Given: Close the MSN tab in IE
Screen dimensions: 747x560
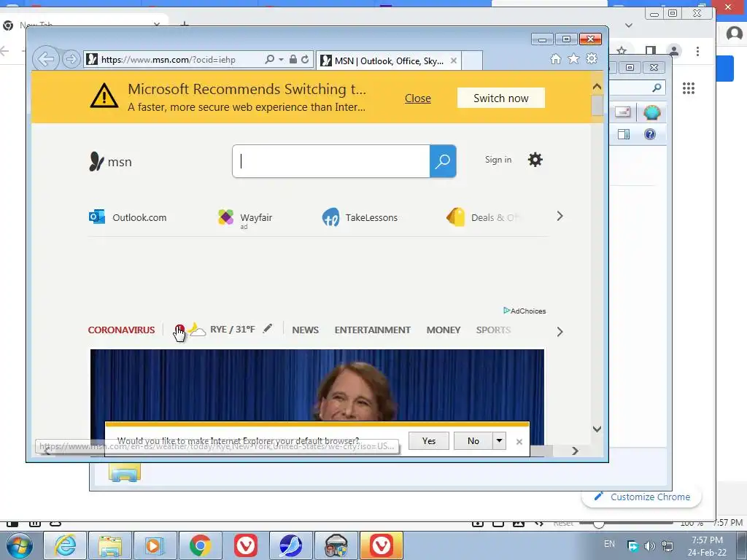Looking at the screenshot, I should click(x=454, y=61).
